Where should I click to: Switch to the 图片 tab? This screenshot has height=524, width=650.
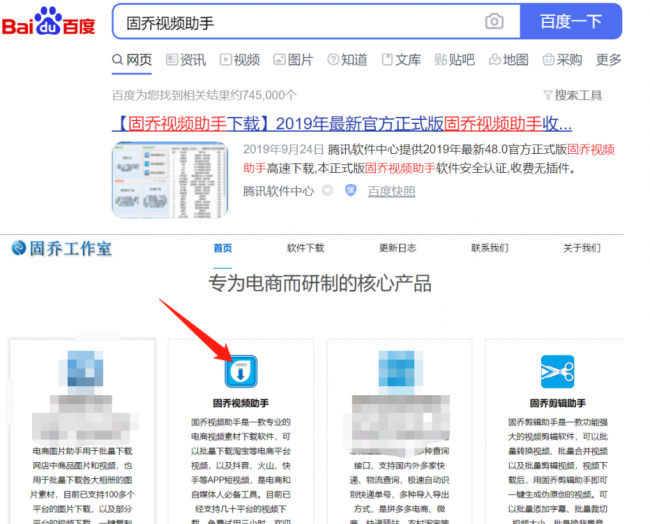(x=293, y=60)
